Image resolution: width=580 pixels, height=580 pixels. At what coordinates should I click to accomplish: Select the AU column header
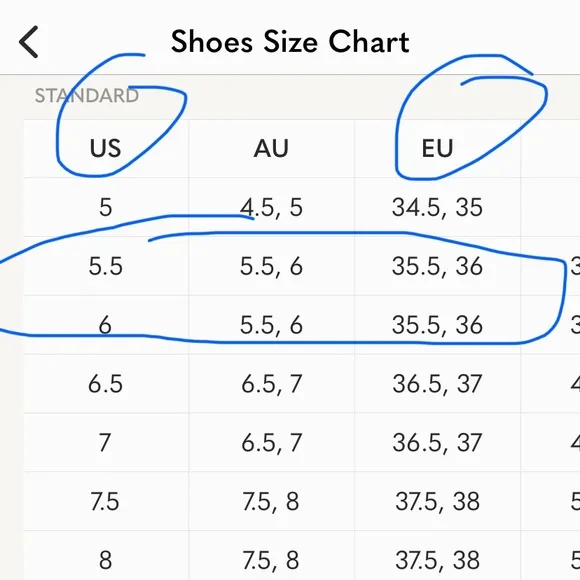(x=271, y=148)
